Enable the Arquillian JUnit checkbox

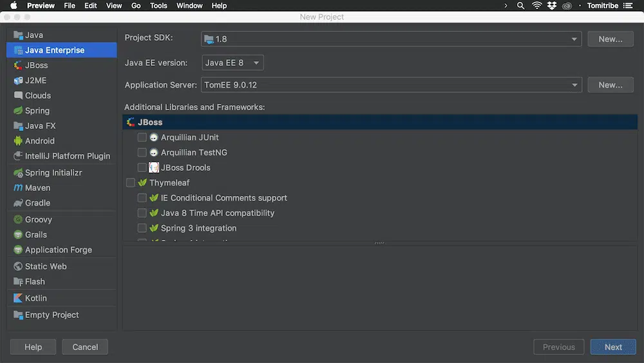[x=142, y=137]
